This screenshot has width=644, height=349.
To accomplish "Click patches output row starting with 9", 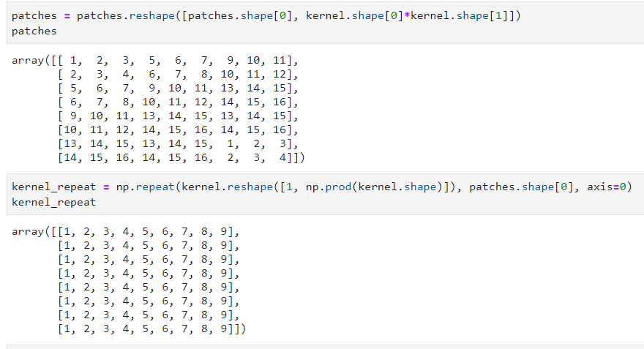I will coord(177,116).
